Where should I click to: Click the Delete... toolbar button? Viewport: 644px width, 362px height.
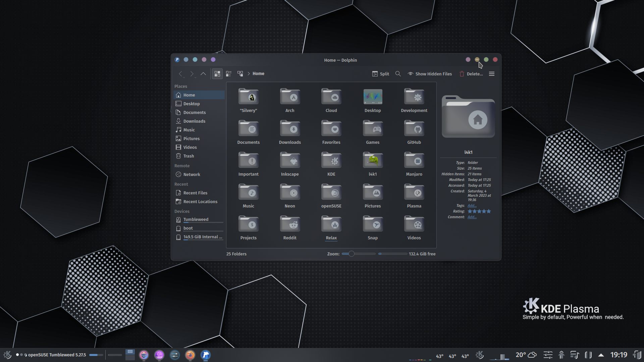(x=471, y=74)
